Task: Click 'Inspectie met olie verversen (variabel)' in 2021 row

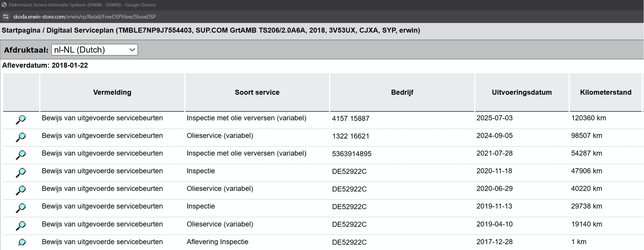Action: [x=247, y=153]
